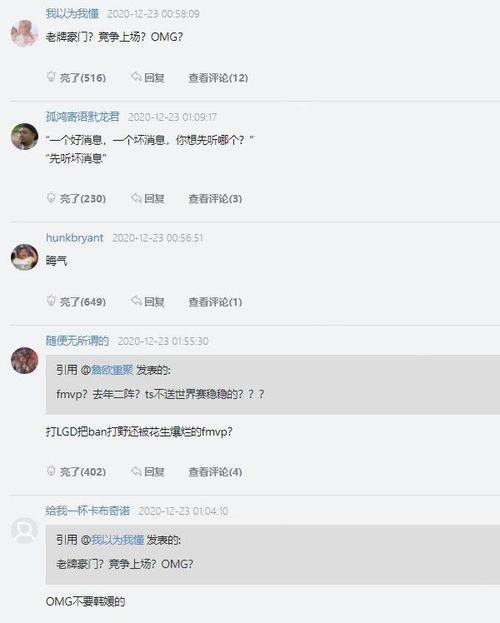
Task: Click the reply arrow icon under 我以为我懂's comment
Action: pyautogui.click(x=136, y=76)
